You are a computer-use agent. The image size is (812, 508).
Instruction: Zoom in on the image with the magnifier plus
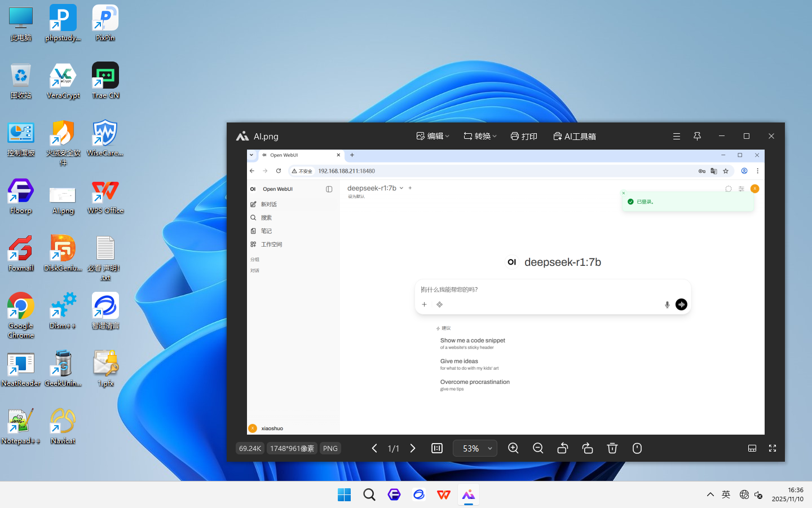pyautogui.click(x=513, y=448)
